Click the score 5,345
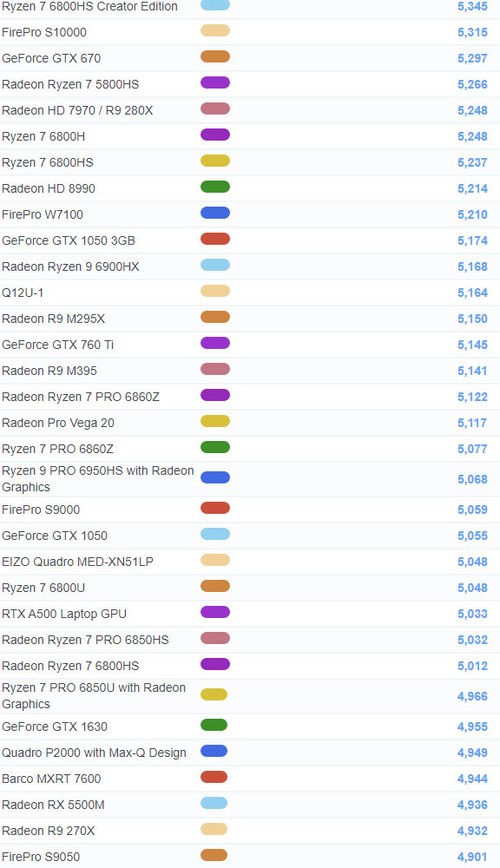Screen dimensions: 500x868 (x=472, y=7)
